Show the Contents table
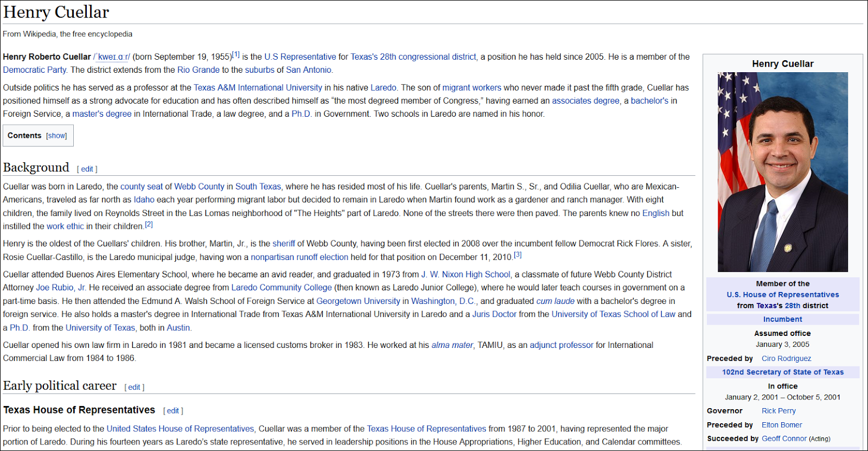868x451 pixels. 56,136
